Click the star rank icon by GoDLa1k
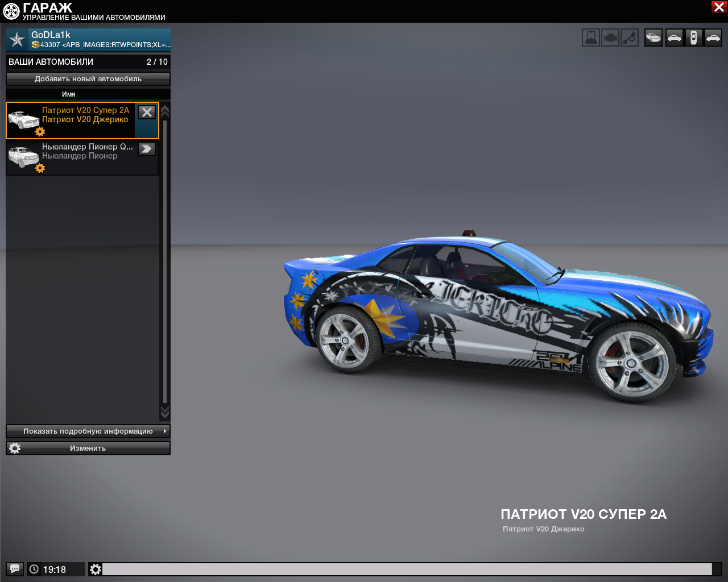The width and height of the screenshot is (728, 582). (18, 40)
